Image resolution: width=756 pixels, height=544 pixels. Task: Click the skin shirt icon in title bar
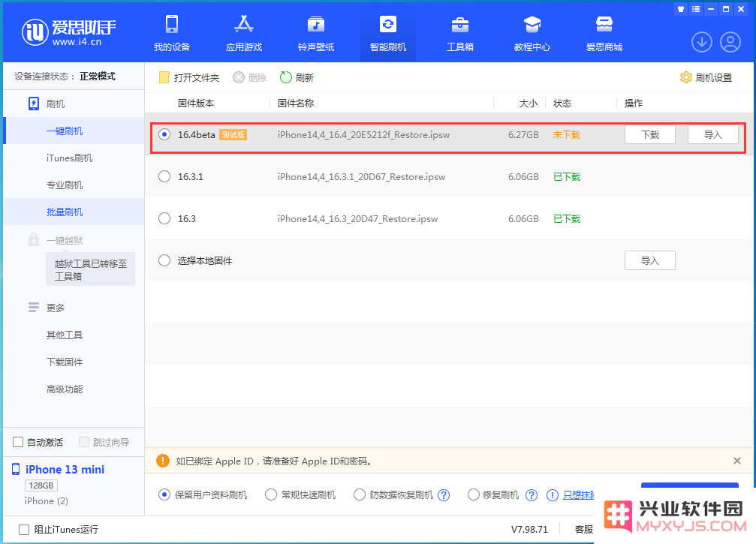(x=681, y=9)
